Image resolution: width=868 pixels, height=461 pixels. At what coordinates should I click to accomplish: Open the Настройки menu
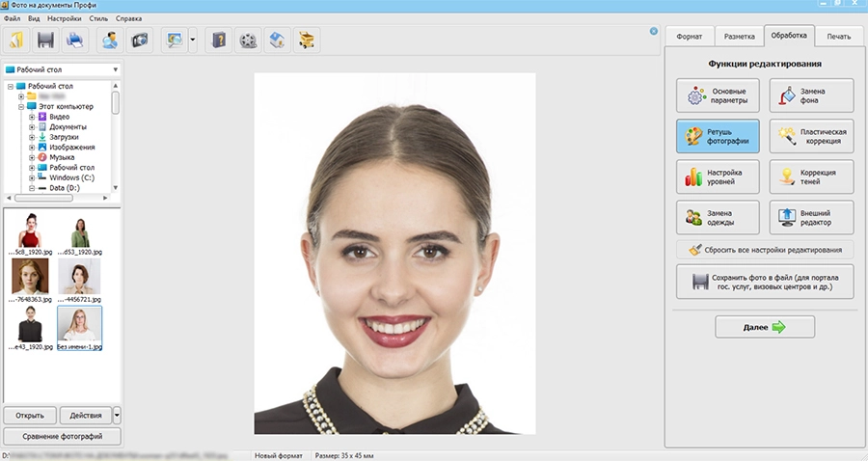pyautogui.click(x=64, y=19)
